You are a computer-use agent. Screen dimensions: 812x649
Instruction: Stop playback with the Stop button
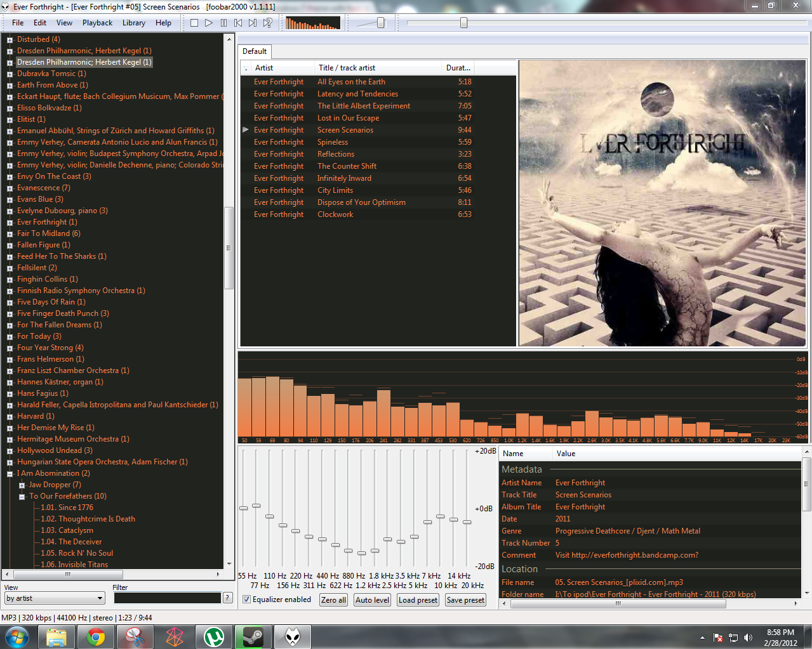click(x=194, y=23)
